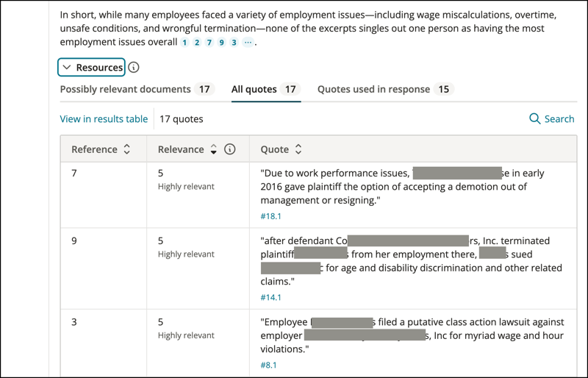The image size is (588, 378).
Task: Sort by the Relevance column arrows
Action: coord(213,149)
